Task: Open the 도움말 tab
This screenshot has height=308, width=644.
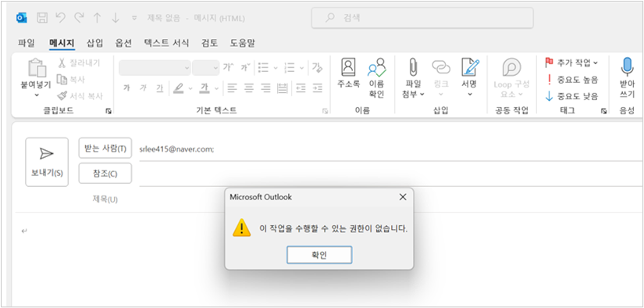Action: click(242, 43)
